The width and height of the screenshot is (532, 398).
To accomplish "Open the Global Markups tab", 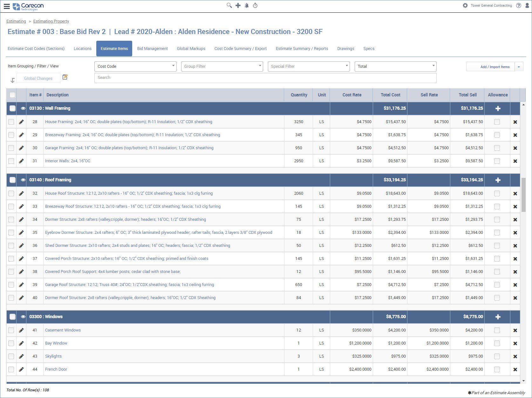I will 191,49.
